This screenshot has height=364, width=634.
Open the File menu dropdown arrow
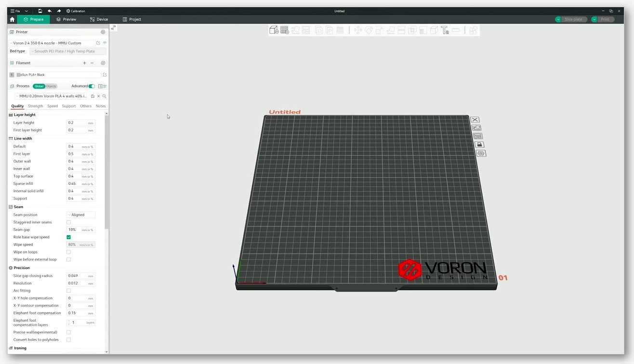(26, 11)
